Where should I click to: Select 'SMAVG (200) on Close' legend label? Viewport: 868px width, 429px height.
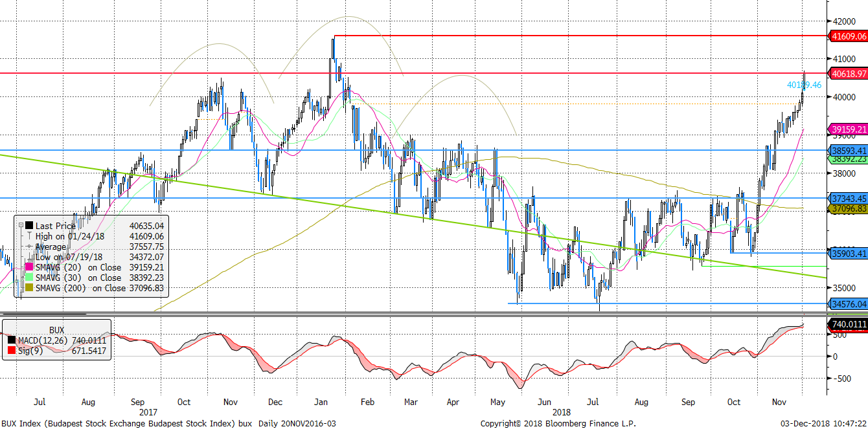(80, 287)
